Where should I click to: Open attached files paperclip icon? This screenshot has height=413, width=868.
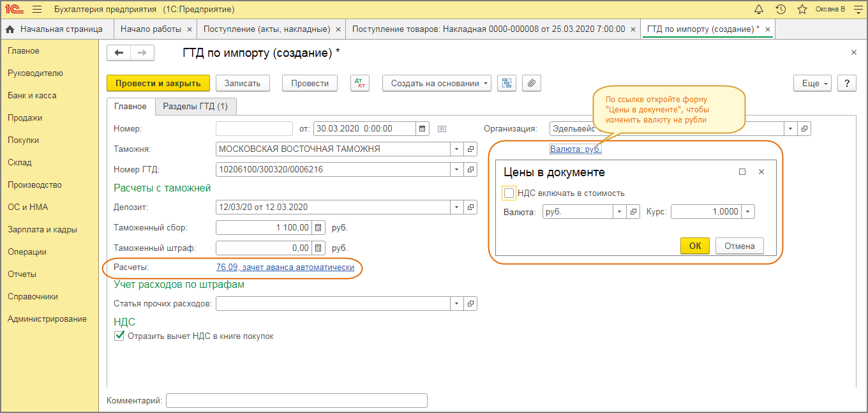tap(531, 83)
